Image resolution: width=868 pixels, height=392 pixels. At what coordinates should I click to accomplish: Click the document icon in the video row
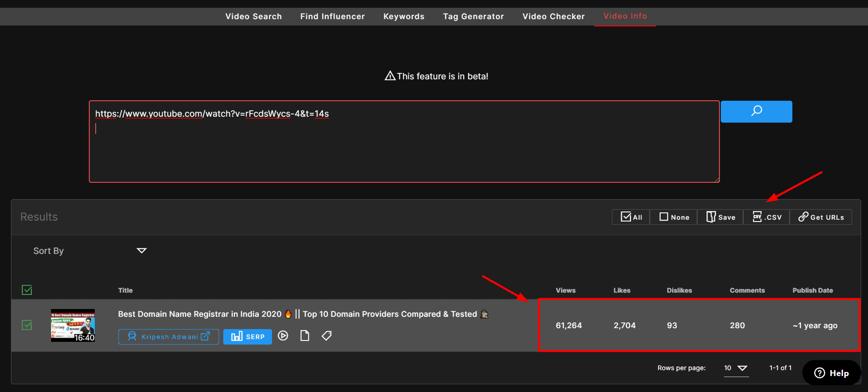click(x=305, y=336)
